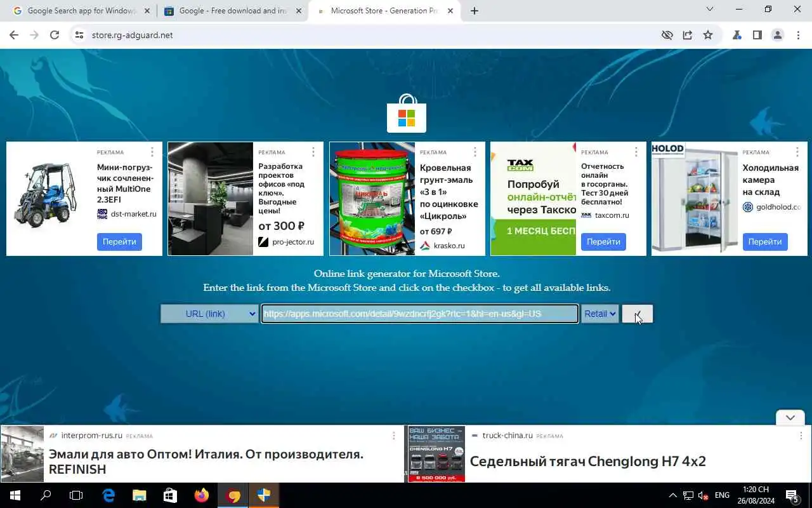Viewport: 812px width, 508px height.
Task: Switch to Google Free download tab
Action: pyautogui.click(x=232, y=11)
